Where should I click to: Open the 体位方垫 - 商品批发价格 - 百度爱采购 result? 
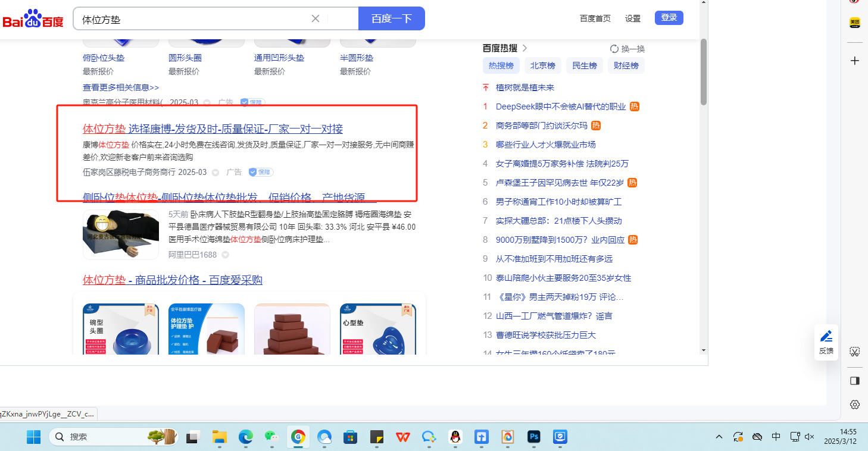point(173,280)
